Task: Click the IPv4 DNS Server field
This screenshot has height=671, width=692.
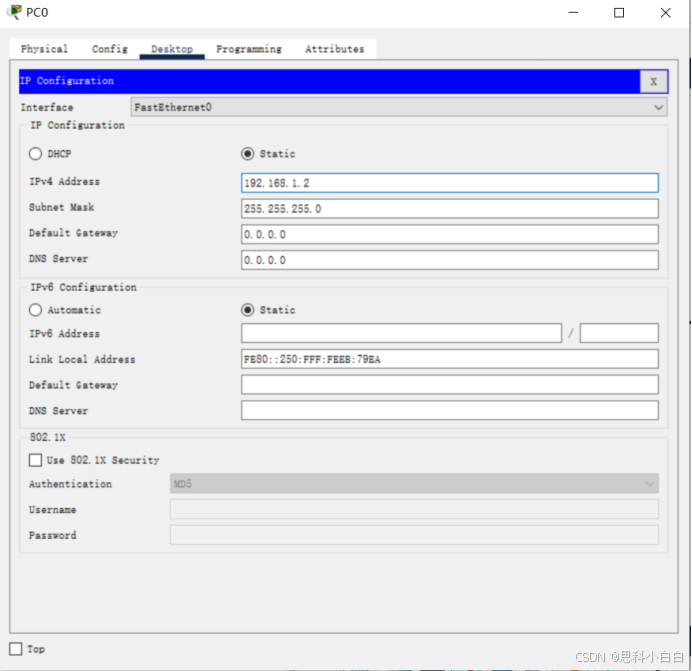Action: click(x=450, y=260)
